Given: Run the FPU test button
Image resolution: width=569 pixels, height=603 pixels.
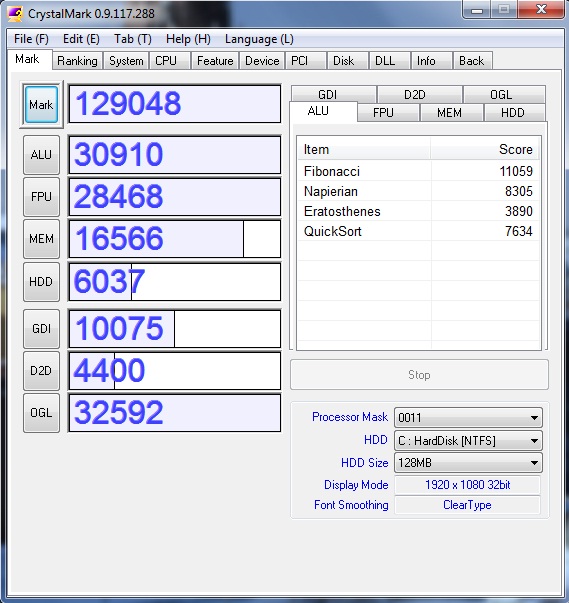Looking at the screenshot, I should click(x=41, y=197).
